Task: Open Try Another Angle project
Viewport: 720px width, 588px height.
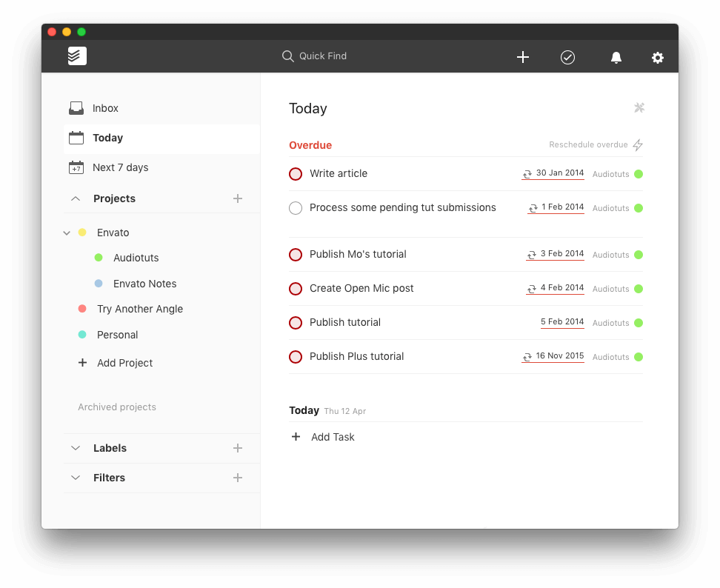Action: coord(140,310)
